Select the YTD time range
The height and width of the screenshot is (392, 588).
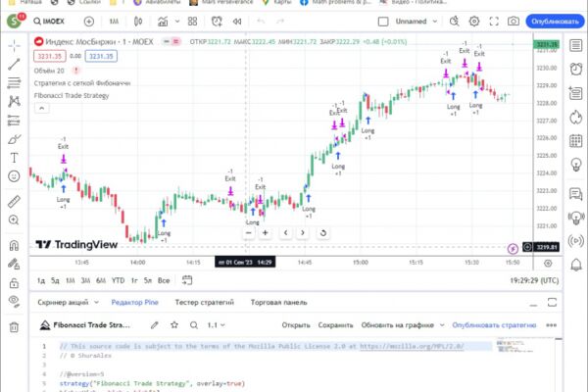coord(119,280)
